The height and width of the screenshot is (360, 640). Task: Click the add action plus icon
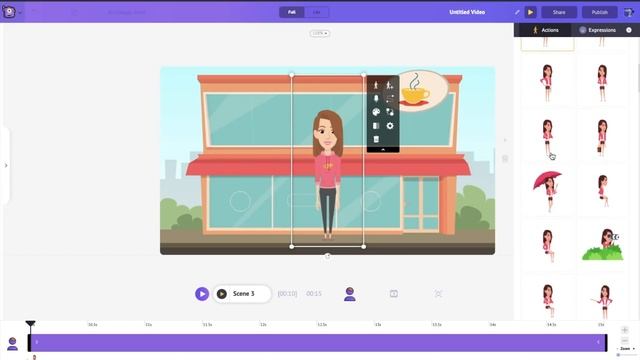coord(390,85)
